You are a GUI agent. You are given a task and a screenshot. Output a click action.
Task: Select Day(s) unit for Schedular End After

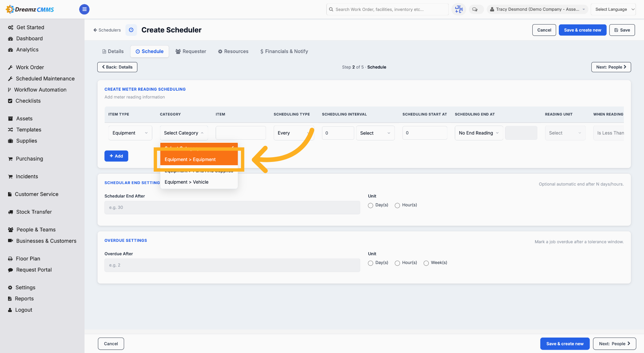coord(370,206)
